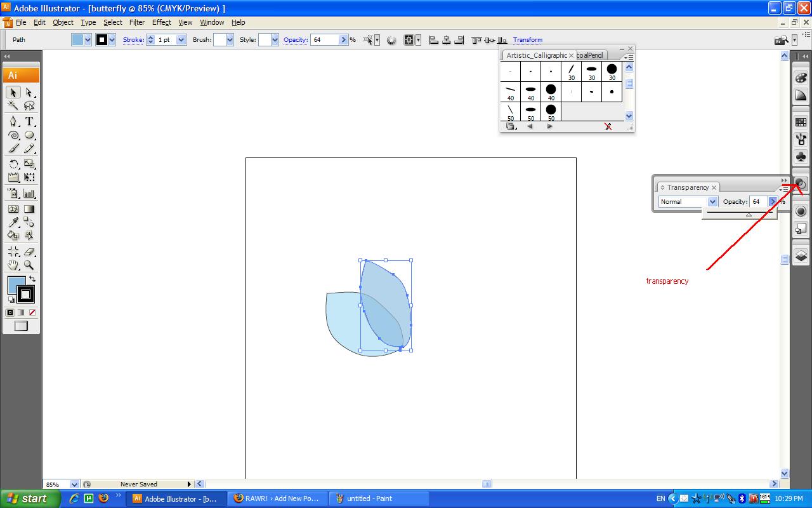Open the Style dropdown

tap(275, 40)
